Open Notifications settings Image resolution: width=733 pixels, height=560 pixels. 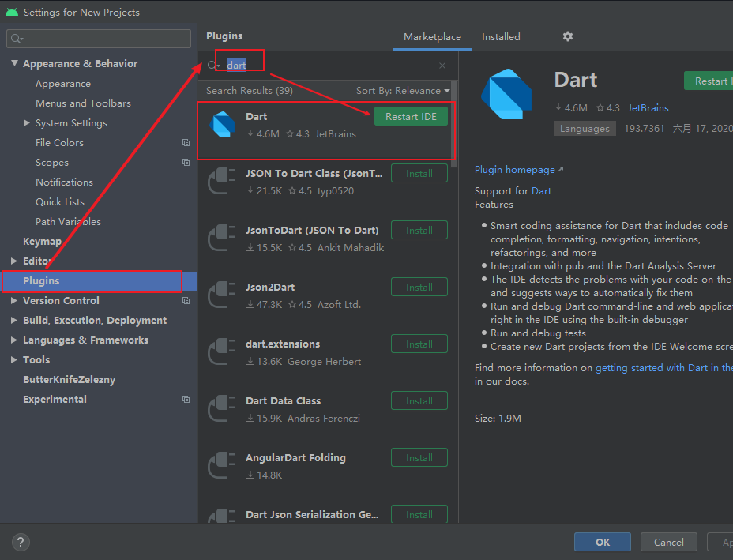[64, 182]
